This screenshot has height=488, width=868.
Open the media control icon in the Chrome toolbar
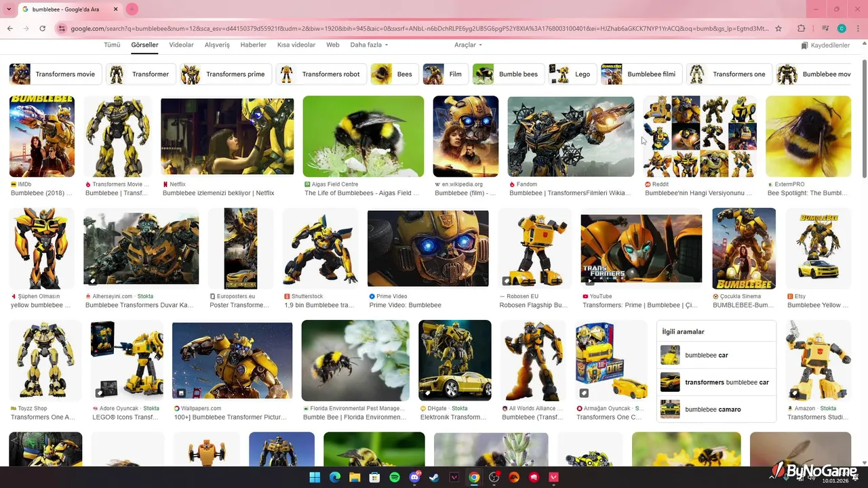pos(825,28)
